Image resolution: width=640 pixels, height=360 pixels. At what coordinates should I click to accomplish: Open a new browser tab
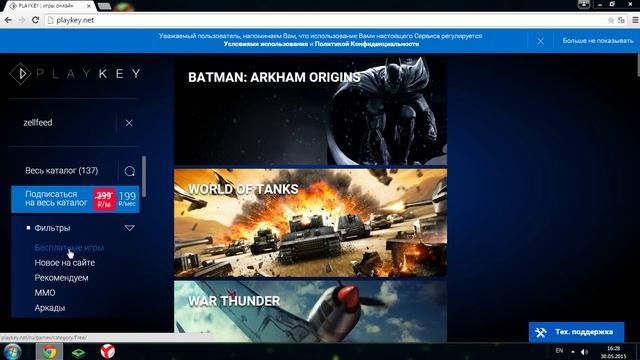(x=104, y=6)
